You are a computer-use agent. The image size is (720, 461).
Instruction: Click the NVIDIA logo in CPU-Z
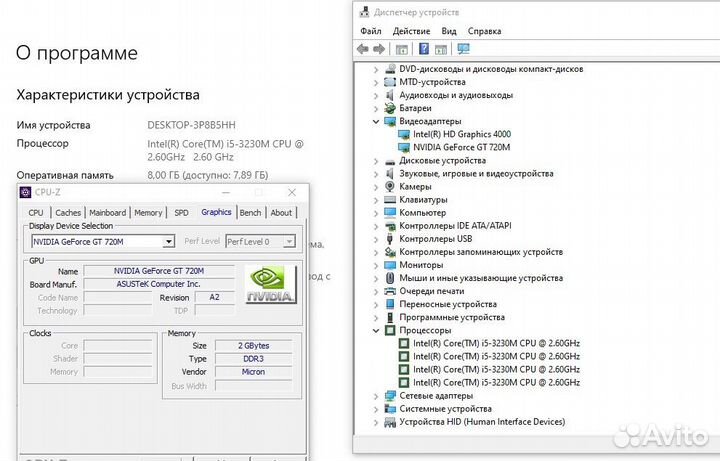270,285
